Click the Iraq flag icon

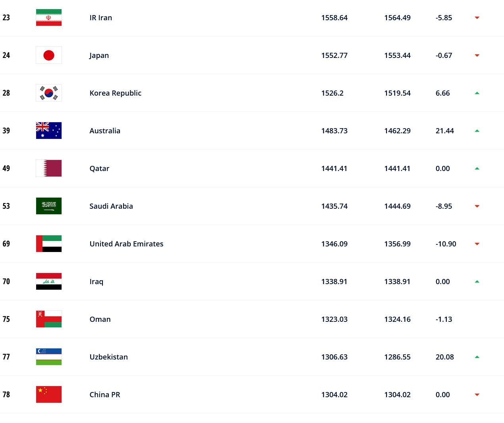tap(49, 281)
